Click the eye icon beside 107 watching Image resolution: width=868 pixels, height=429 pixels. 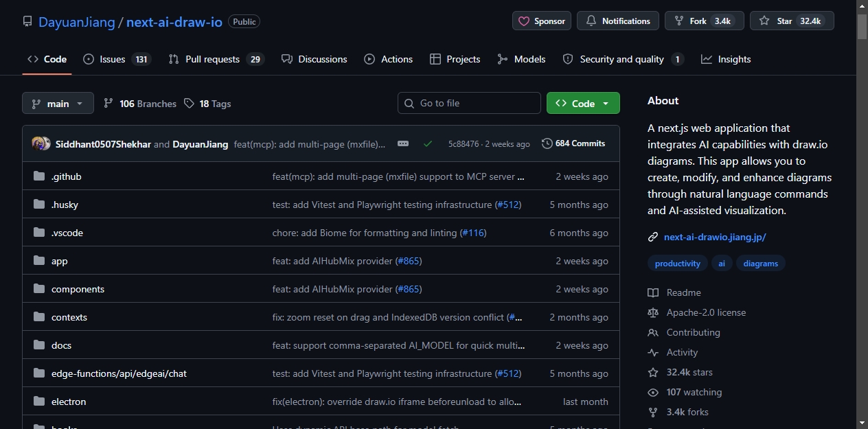[653, 393]
